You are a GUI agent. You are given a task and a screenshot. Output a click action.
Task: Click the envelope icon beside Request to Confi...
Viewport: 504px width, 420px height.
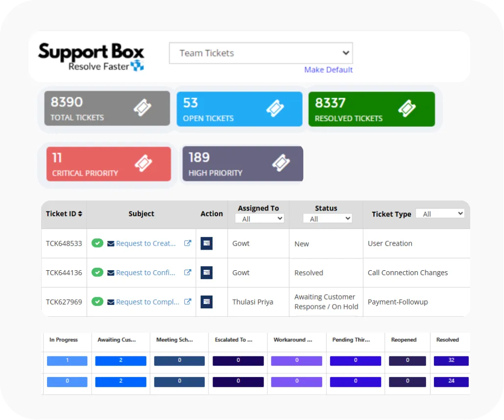111,273
